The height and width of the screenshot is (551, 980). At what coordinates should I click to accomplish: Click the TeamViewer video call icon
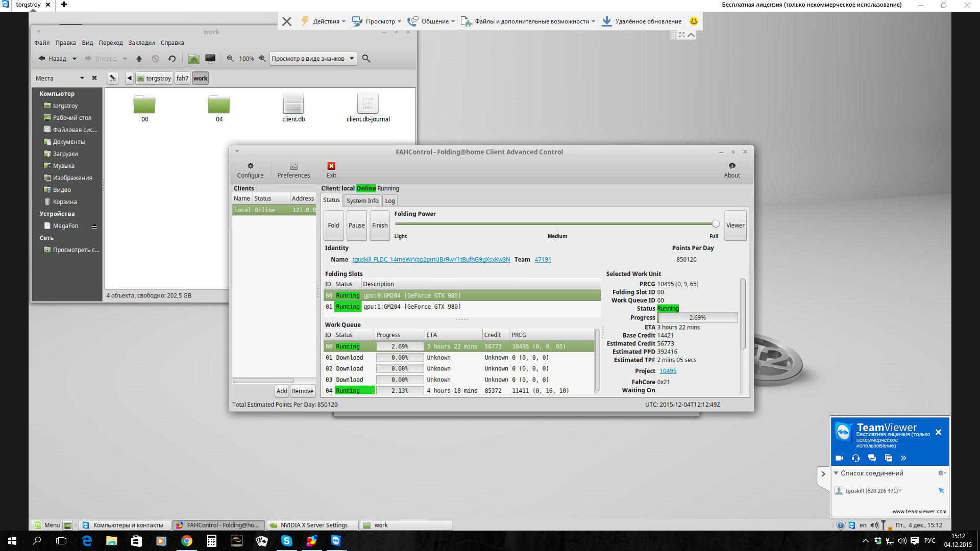tap(839, 458)
